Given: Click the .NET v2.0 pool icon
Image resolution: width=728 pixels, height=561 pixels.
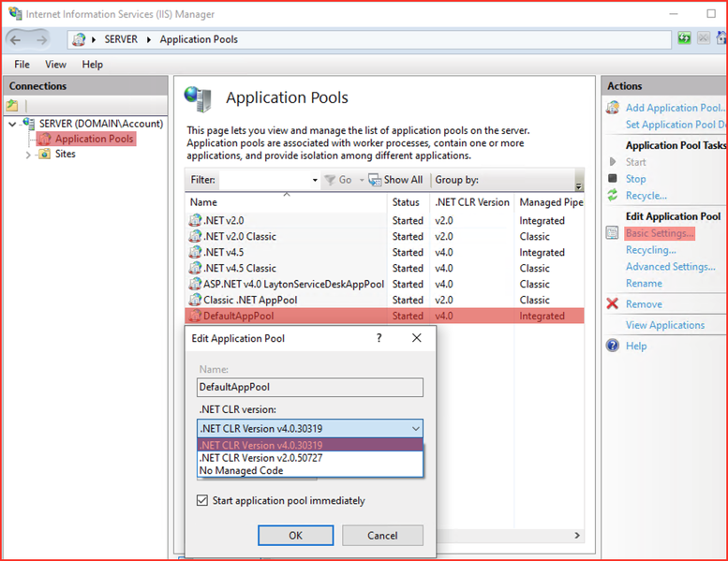Looking at the screenshot, I should click(195, 220).
